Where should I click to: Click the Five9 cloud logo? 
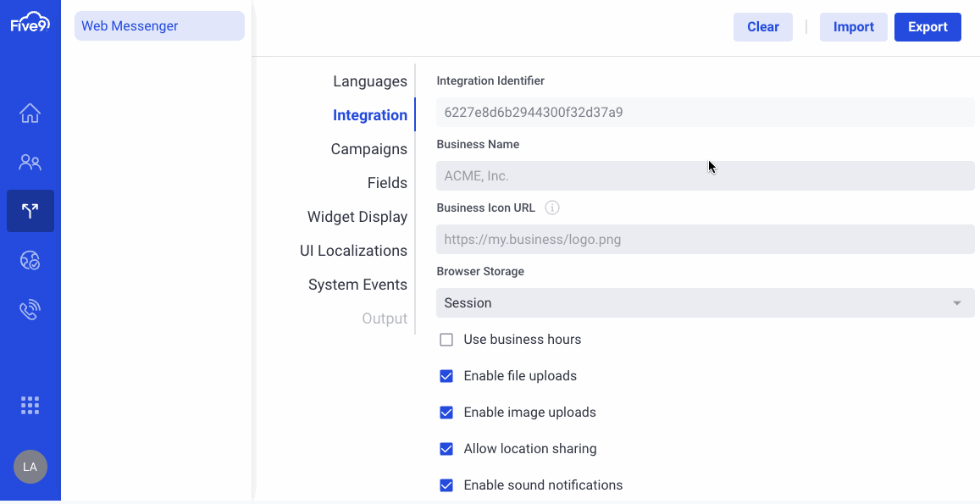30,23
